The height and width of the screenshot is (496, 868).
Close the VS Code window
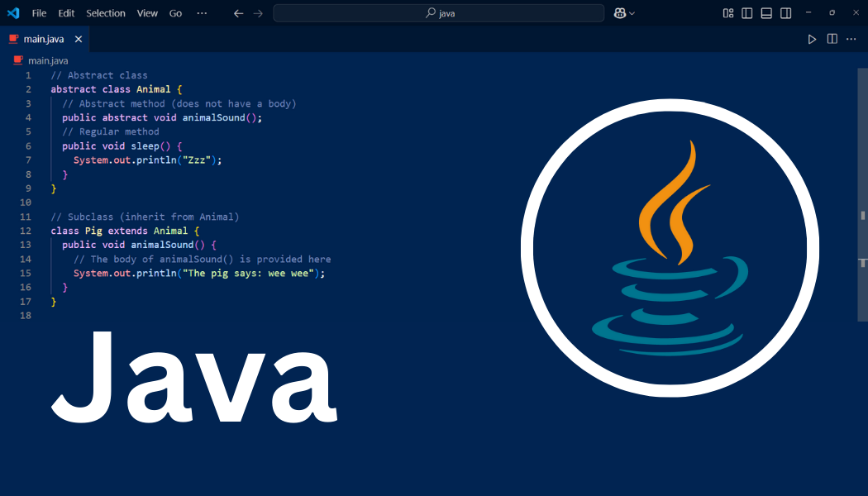click(x=856, y=12)
